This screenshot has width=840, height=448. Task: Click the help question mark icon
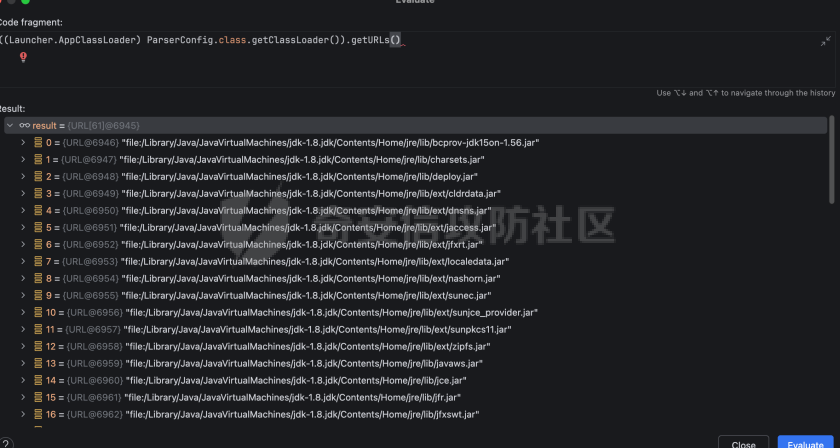pyautogui.click(x=6, y=443)
